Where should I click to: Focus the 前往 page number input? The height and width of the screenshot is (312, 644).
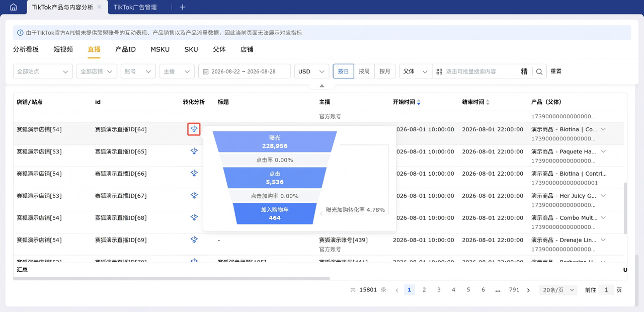606,290
